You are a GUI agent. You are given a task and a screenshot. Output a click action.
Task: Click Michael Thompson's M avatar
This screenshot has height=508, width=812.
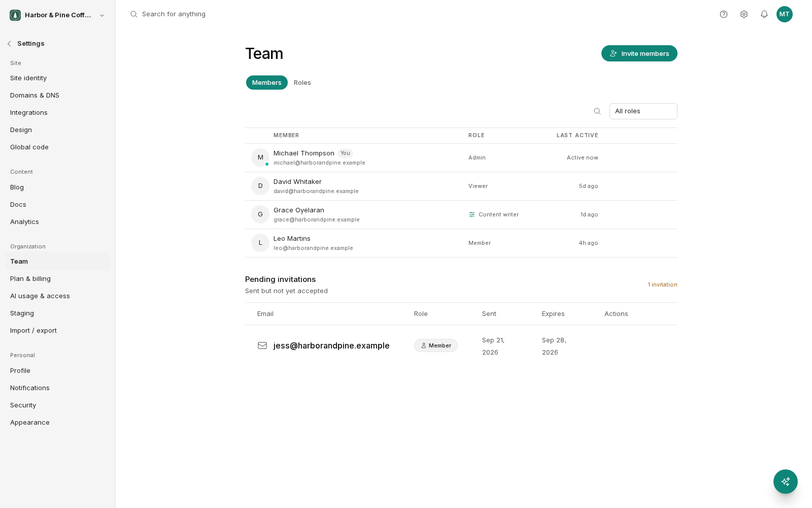pos(260,157)
